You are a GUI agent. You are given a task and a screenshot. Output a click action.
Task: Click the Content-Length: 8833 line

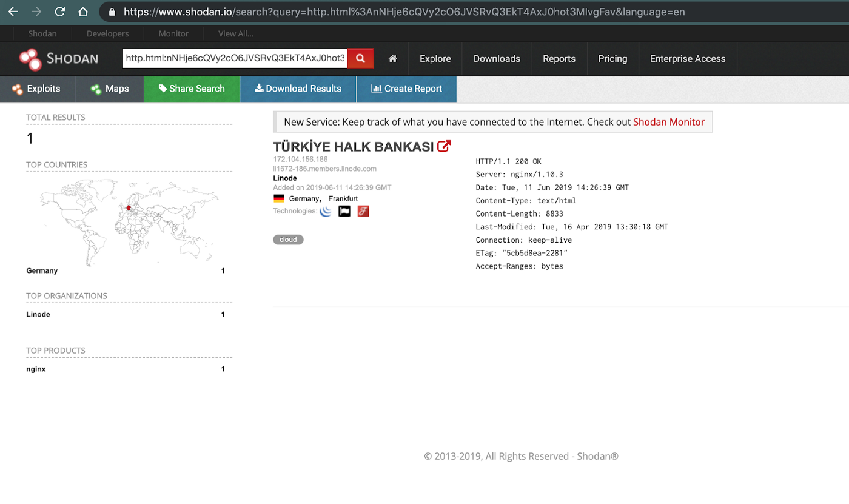[520, 213]
